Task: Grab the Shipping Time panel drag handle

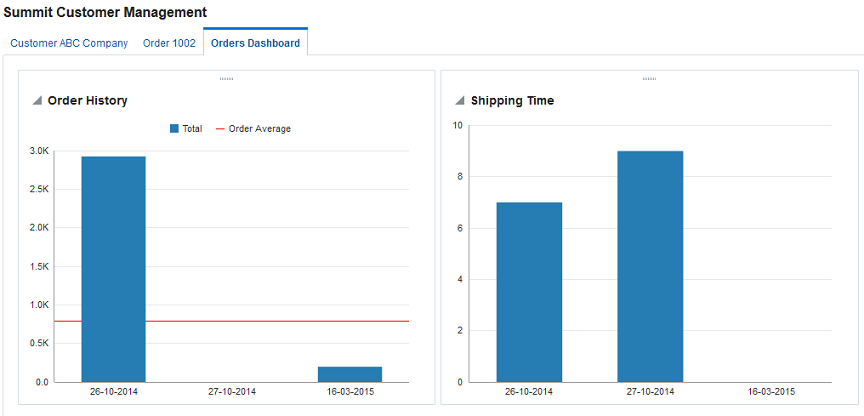Action: pyautogui.click(x=650, y=79)
